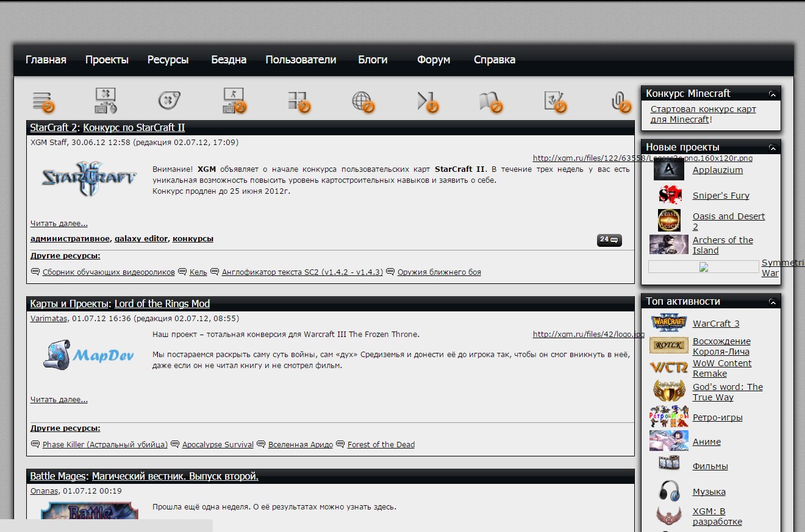Open the Ресурсы menu item
The width and height of the screenshot is (805, 532).
click(x=168, y=60)
